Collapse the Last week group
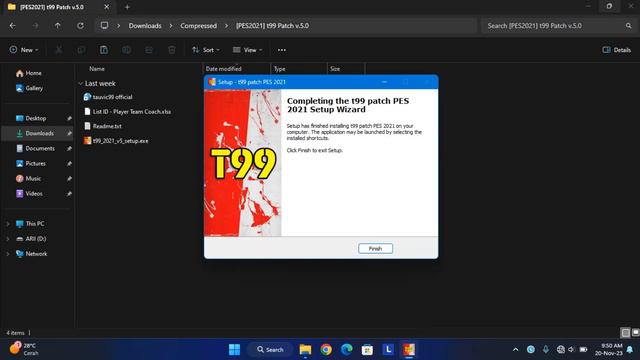 [x=80, y=83]
